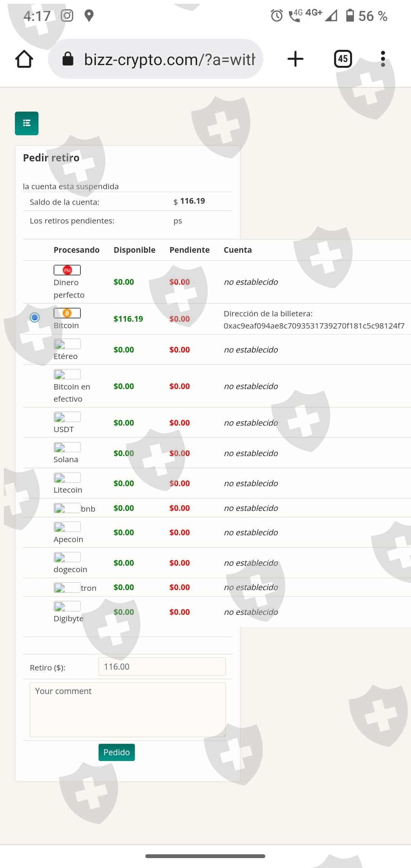This screenshot has height=868, width=411.
Task: Tap the dogecoin label
Action: [70, 570]
